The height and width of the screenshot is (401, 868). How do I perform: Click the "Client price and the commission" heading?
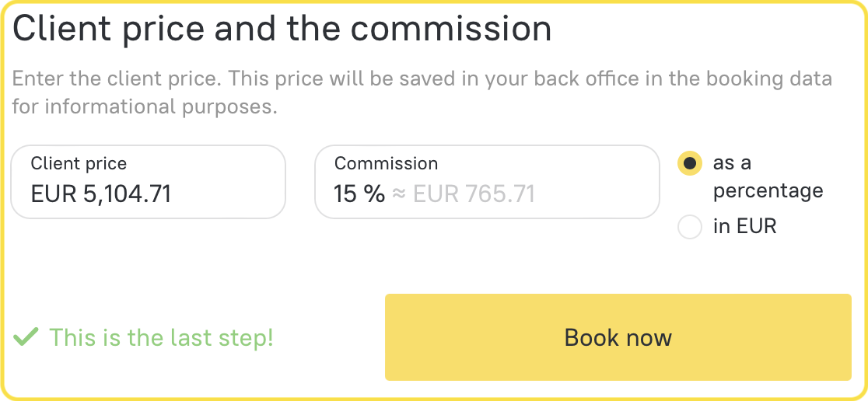point(282,29)
